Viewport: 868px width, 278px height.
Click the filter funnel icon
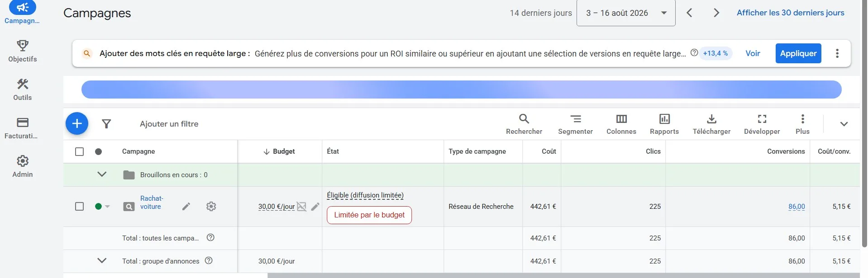tap(106, 124)
